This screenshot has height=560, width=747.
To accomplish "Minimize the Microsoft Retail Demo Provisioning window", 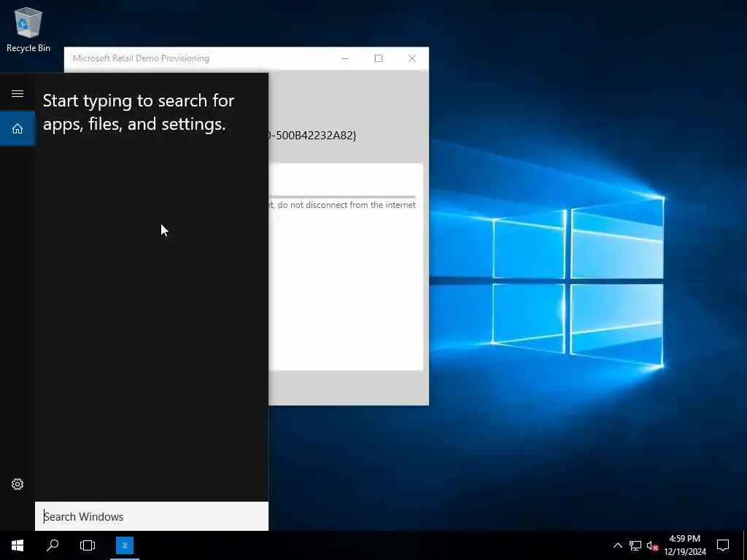I will [345, 58].
